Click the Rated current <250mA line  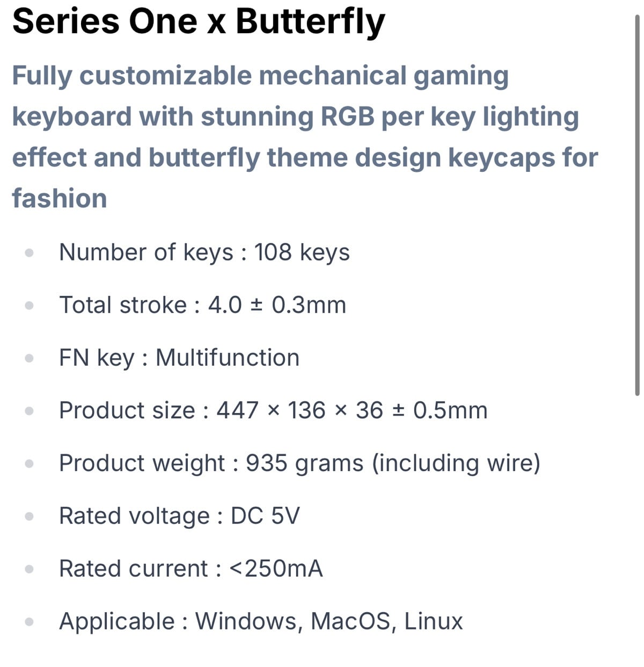(191, 569)
